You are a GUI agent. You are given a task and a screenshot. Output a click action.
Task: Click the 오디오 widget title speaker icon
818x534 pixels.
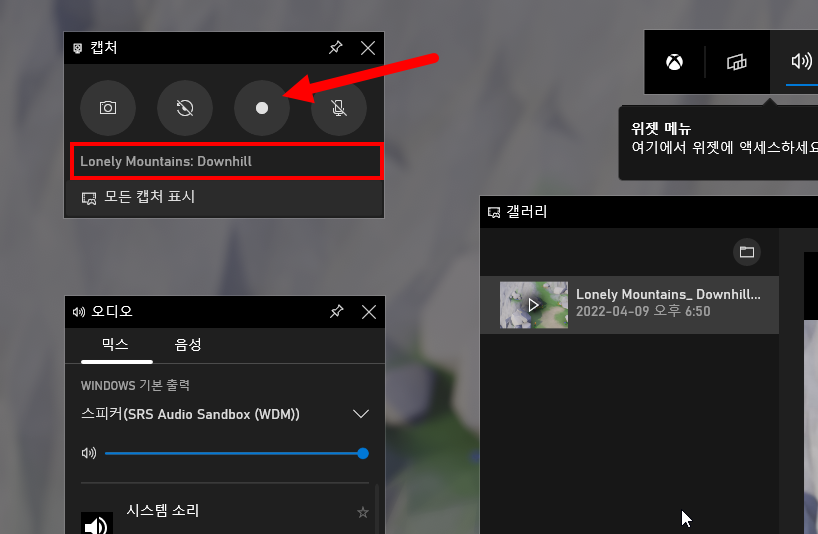point(79,312)
